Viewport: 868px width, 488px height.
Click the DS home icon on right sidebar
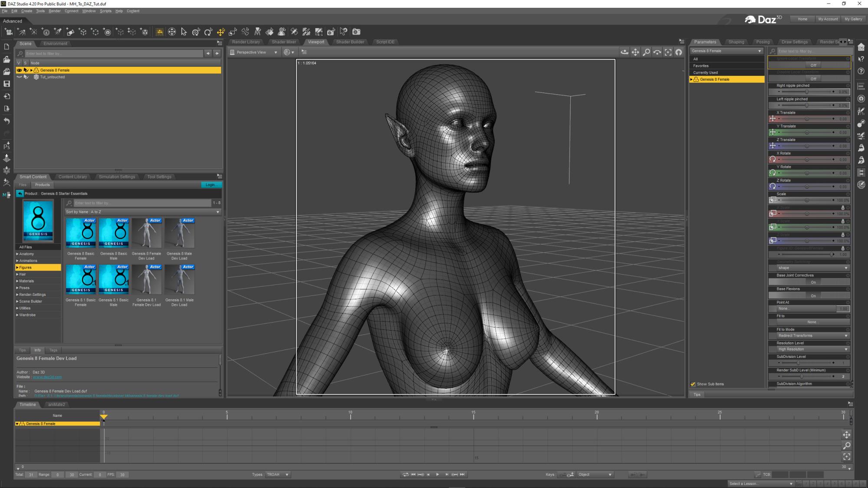[x=861, y=47]
